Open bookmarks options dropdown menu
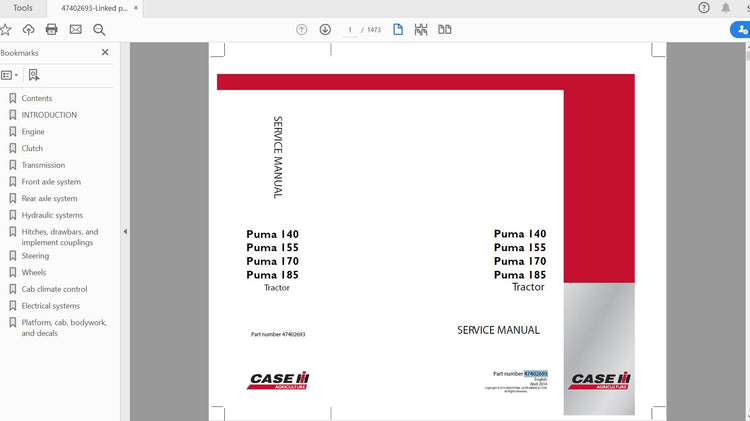Screen dimensions: 750x421 pyautogui.click(x=10, y=75)
